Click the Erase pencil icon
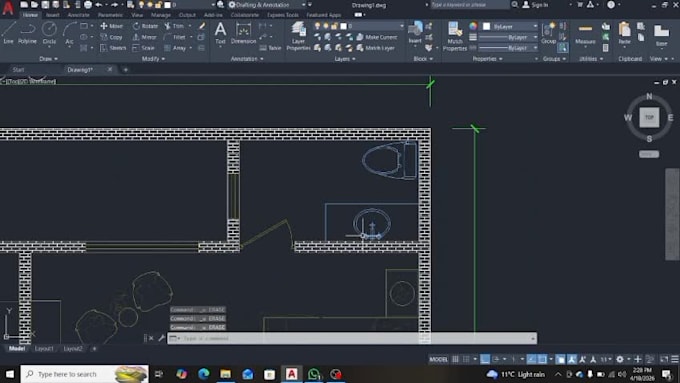This screenshot has height=383, width=680. point(202,26)
